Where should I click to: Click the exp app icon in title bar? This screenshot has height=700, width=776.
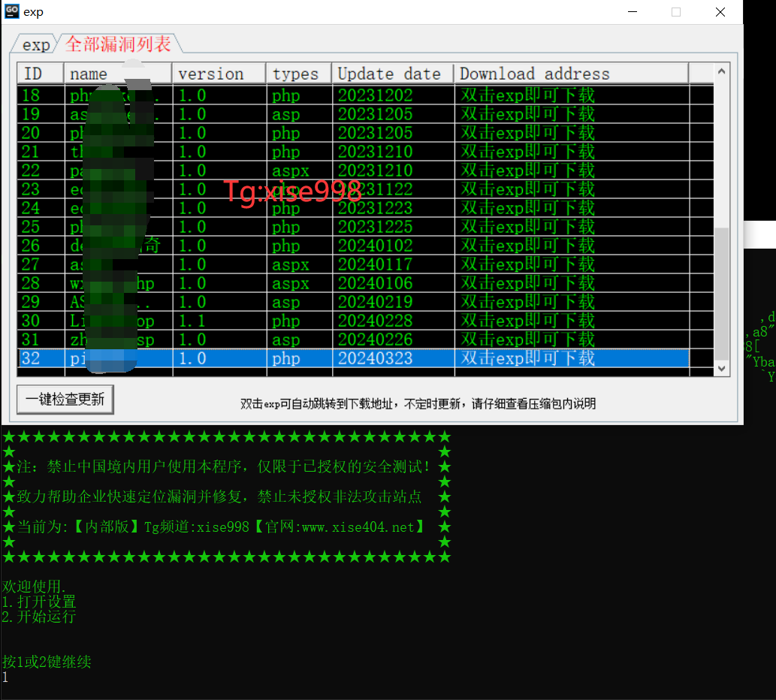pyautogui.click(x=11, y=11)
